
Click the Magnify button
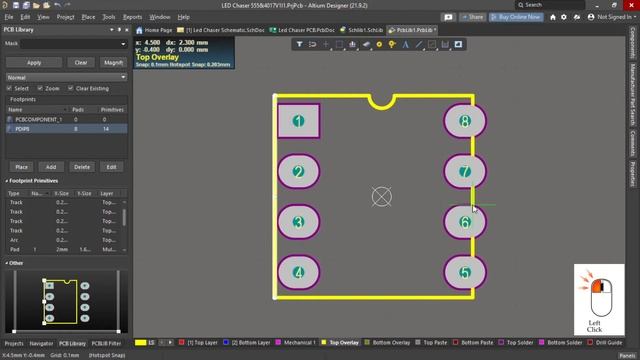pos(113,62)
